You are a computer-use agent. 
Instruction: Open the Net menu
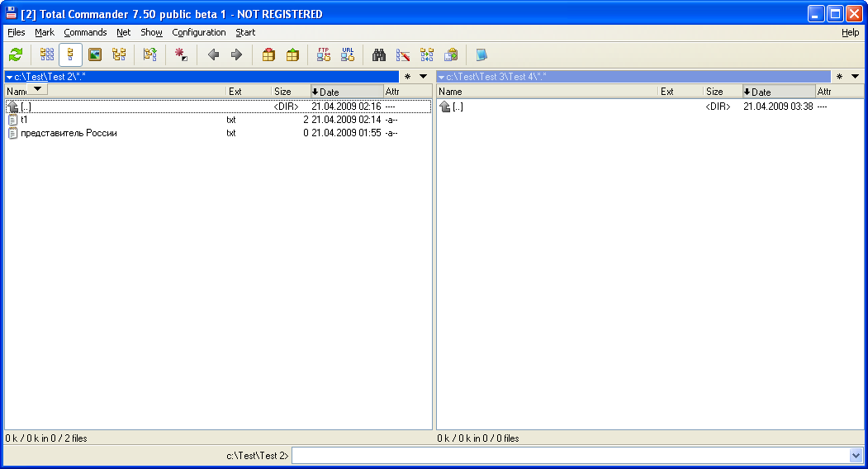tap(123, 32)
